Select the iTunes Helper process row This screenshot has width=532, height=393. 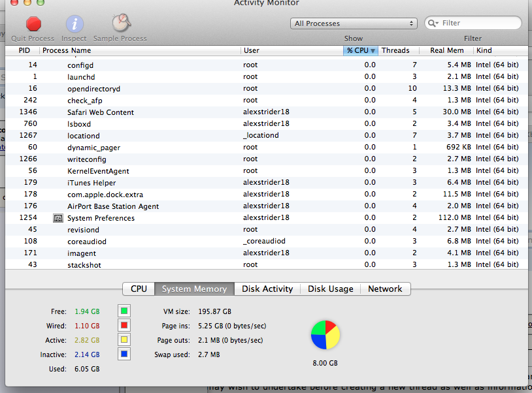click(x=267, y=183)
